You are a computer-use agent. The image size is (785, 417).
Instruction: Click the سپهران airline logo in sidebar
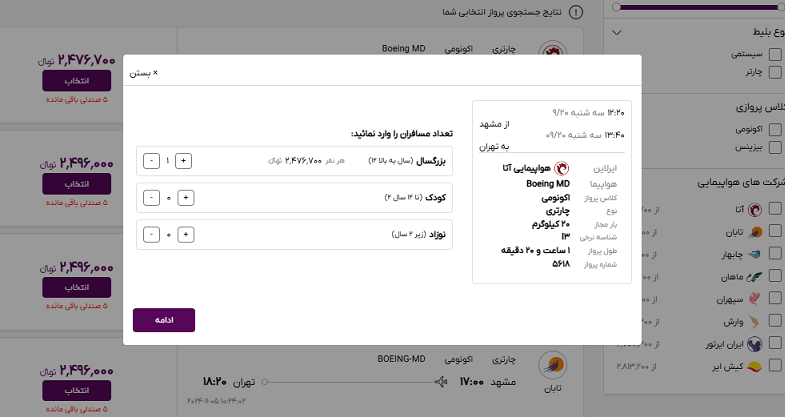(x=754, y=299)
